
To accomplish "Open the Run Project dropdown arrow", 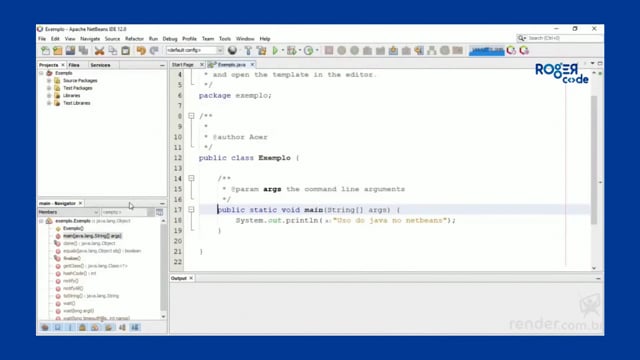I will pyautogui.click(x=282, y=51).
